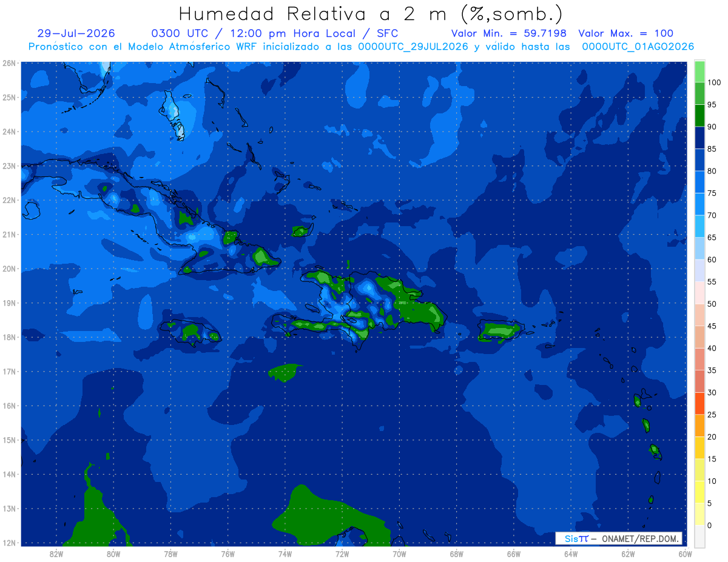
Task: Select the 5–10 light yellow legend swatch
Action: pyautogui.click(x=699, y=492)
